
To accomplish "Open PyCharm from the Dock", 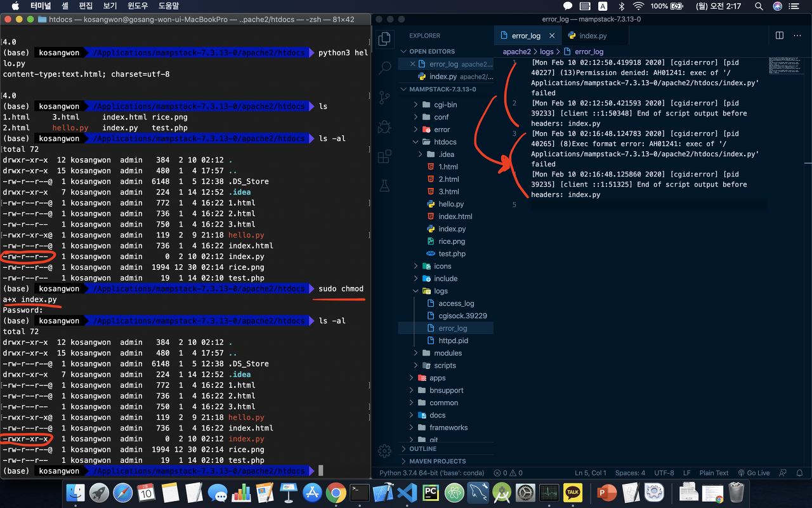I will [x=430, y=493].
